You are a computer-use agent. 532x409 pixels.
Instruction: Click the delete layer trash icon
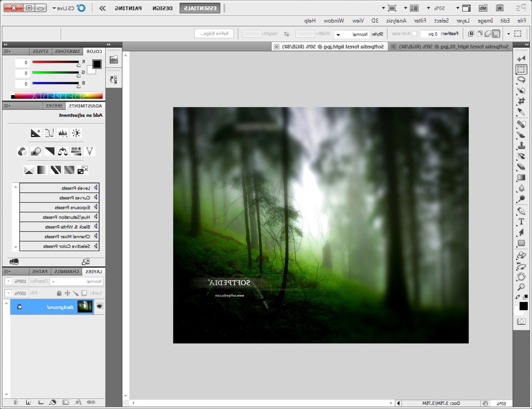point(16,402)
